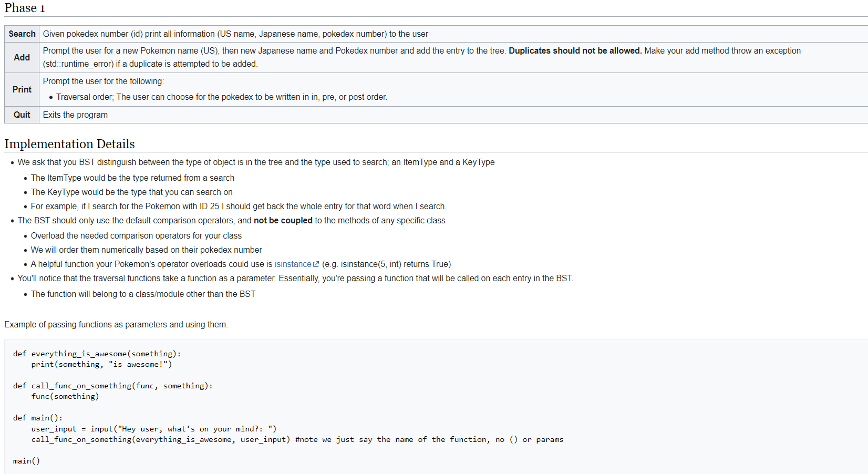The height and width of the screenshot is (474, 868).
Task: Click the Add command row
Action: coord(22,57)
